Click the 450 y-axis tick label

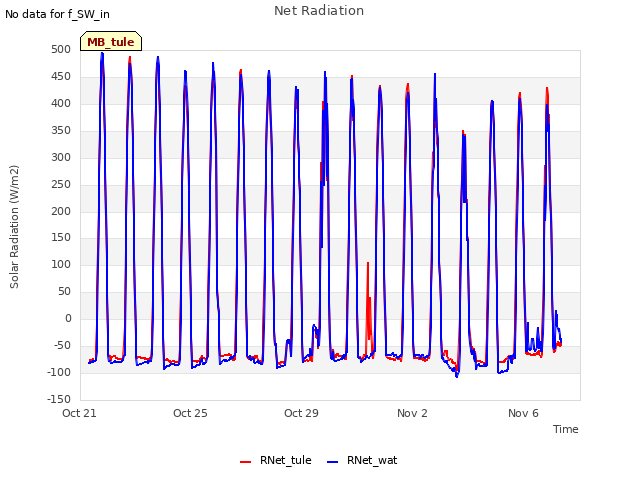pyautogui.click(x=61, y=76)
